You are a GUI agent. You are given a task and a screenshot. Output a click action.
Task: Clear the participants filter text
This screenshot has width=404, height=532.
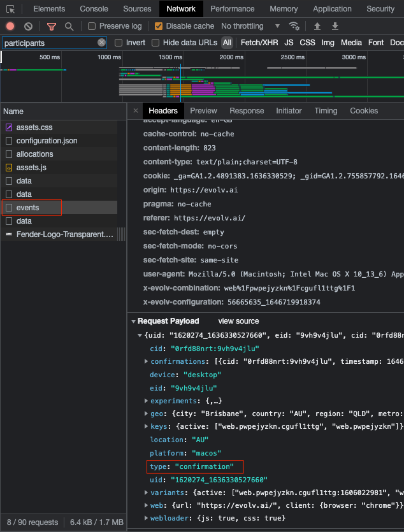[101, 43]
